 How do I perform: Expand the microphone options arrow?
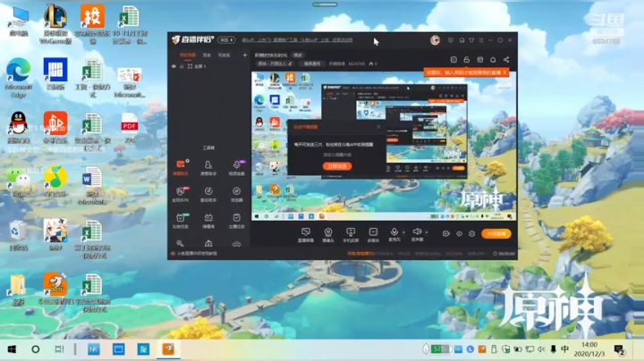coord(403,232)
